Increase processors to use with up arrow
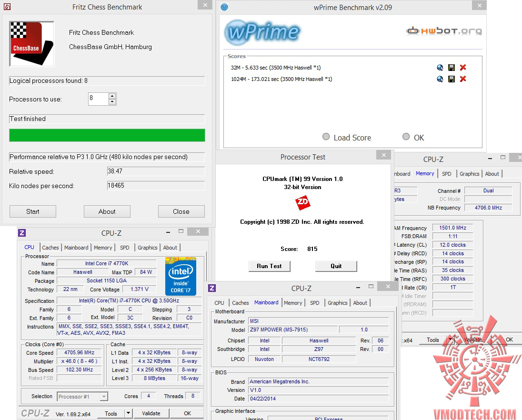The width and height of the screenshot is (522, 420). [112, 96]
